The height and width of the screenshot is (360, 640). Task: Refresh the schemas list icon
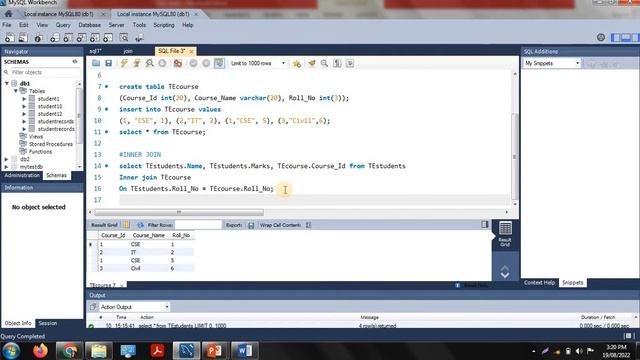(x=75, y=62)
